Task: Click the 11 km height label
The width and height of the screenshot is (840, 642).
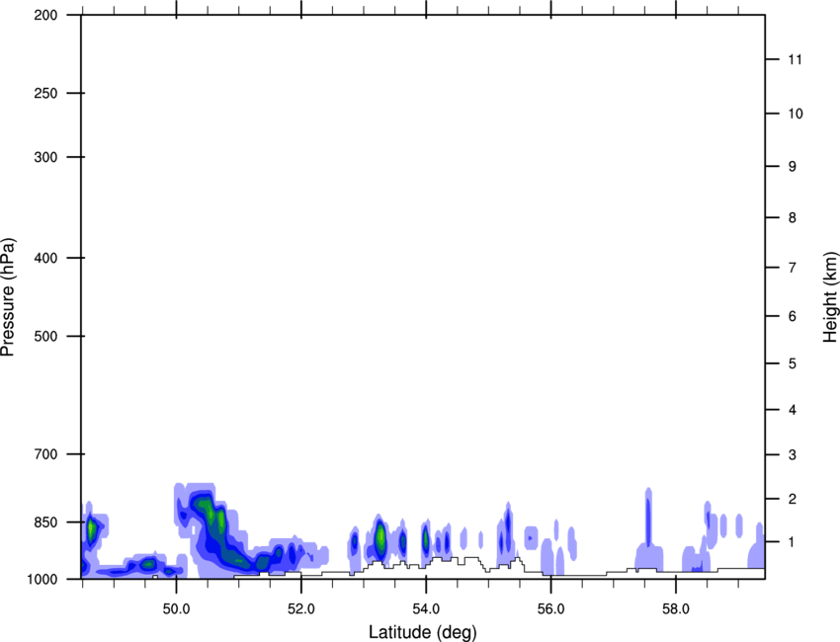Action: [795, 59]
